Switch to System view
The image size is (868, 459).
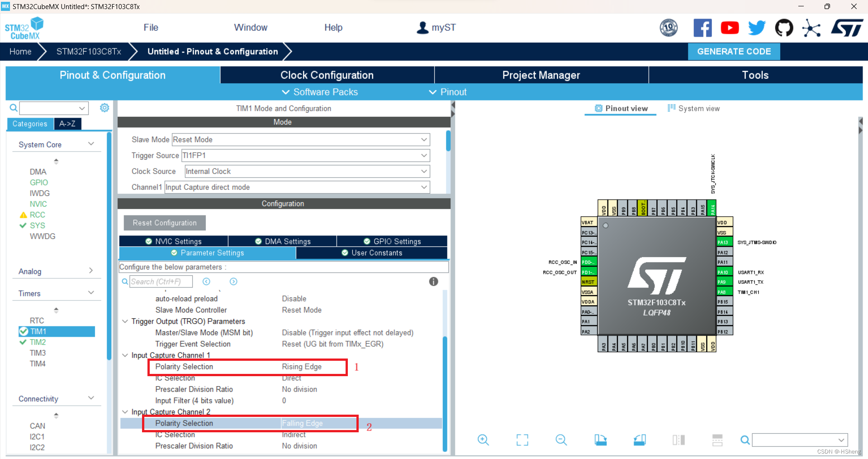693,108
